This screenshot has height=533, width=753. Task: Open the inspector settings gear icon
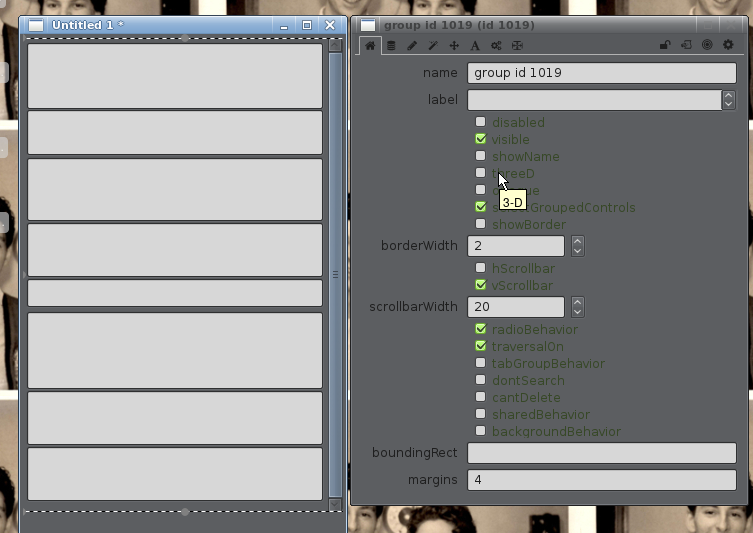click(x=728, y=45)
